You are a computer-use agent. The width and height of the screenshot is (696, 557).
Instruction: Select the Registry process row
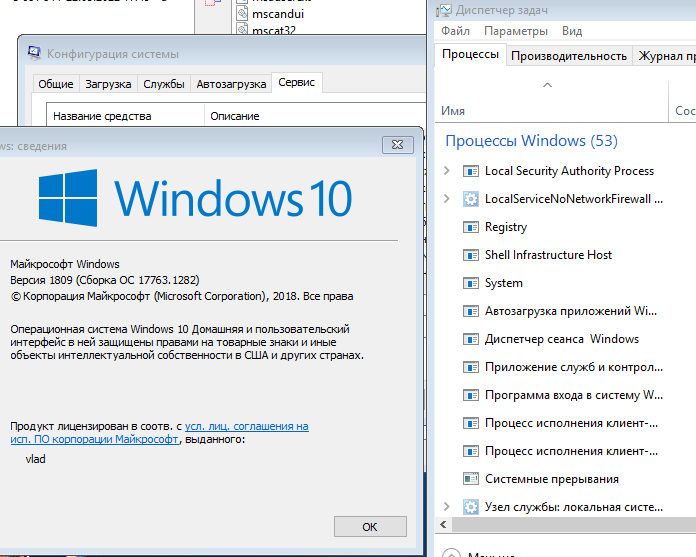coord(566,227)
